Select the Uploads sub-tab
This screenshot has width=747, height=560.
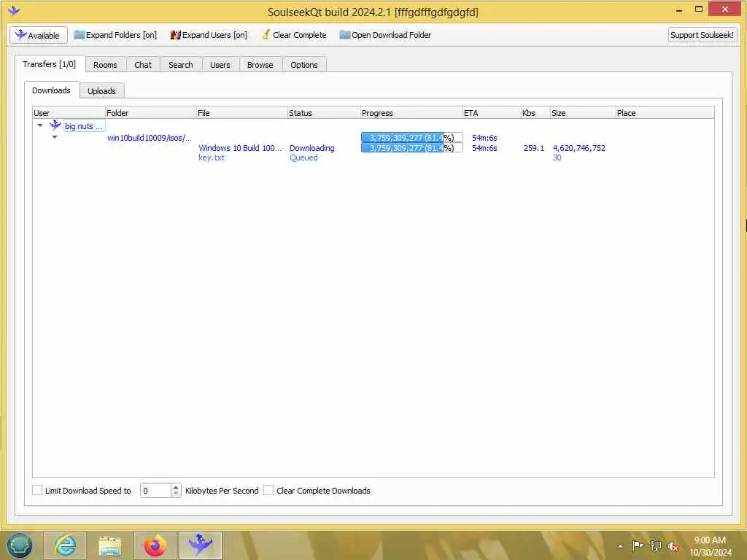[101, 91]
